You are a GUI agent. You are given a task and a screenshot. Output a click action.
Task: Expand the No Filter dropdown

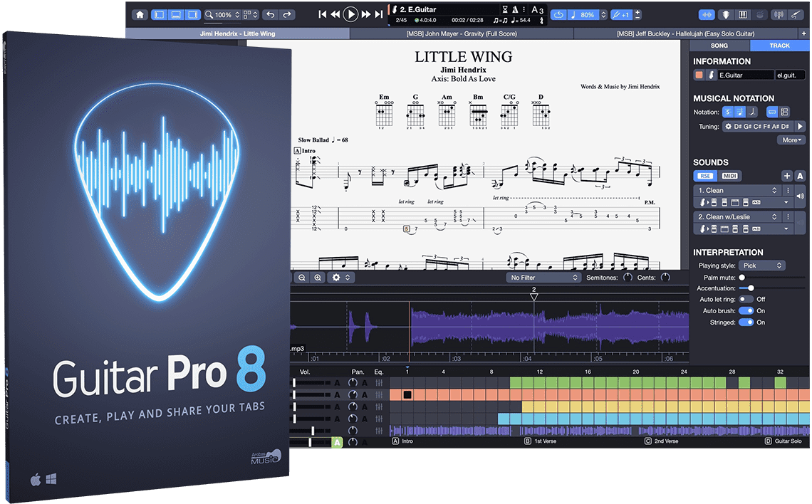(543, 278)
